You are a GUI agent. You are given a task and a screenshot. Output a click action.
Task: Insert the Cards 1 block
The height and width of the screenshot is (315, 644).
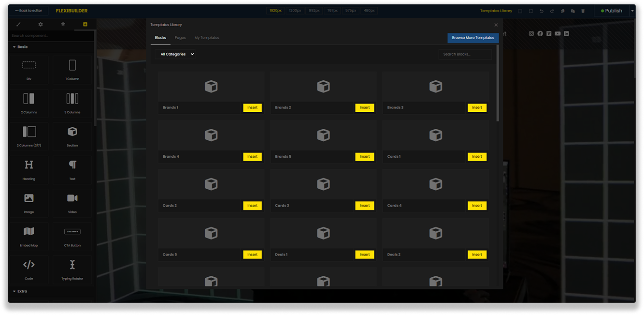coord(477,156)
